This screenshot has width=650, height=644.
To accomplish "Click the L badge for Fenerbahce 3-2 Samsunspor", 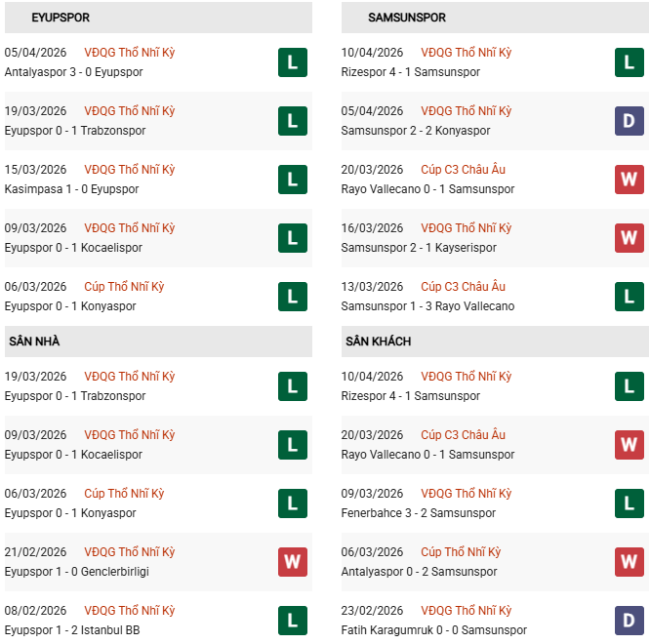I will pyautogui.click(x=629, y=503).
